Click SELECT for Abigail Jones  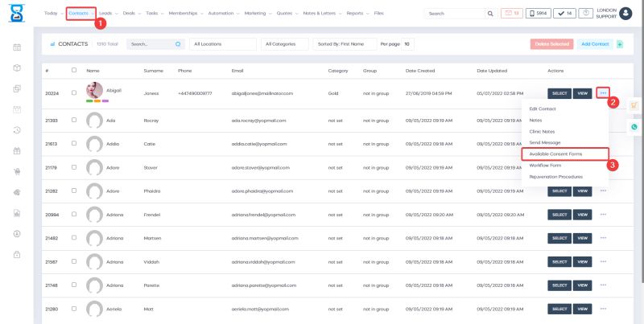coord(559,93)
